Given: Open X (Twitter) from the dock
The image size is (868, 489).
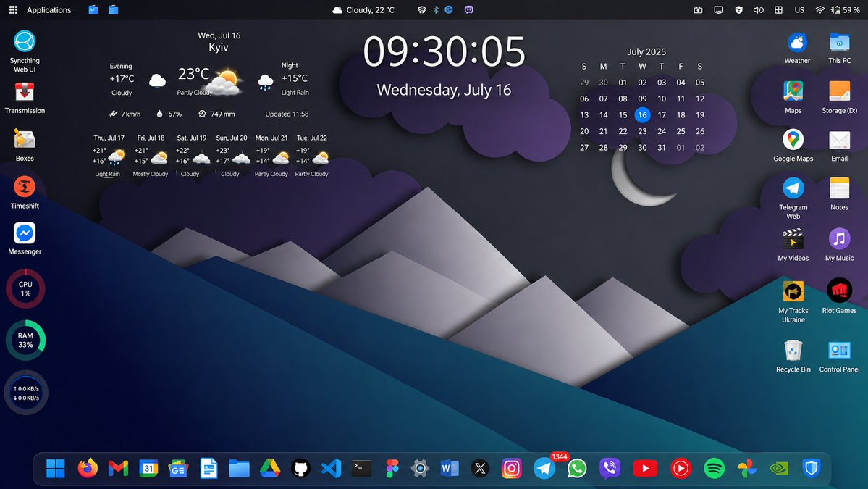Looking at the screenshot, I should [x=480, y=469].
